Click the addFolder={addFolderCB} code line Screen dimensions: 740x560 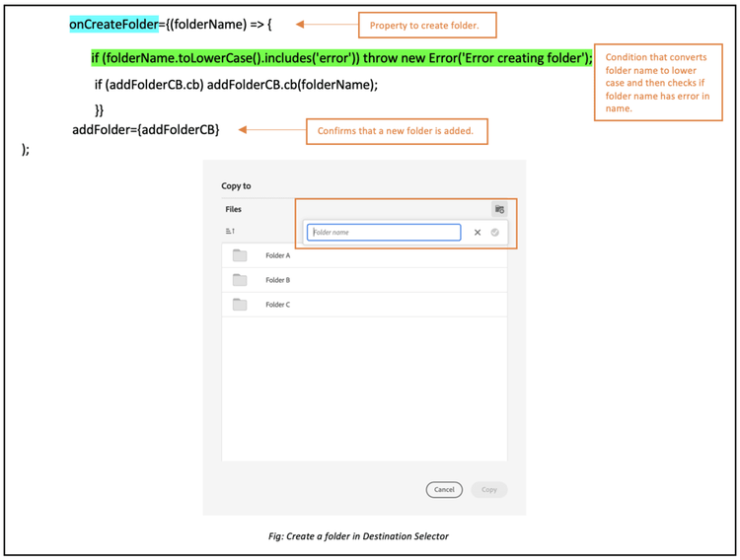(x=145, y=130)
